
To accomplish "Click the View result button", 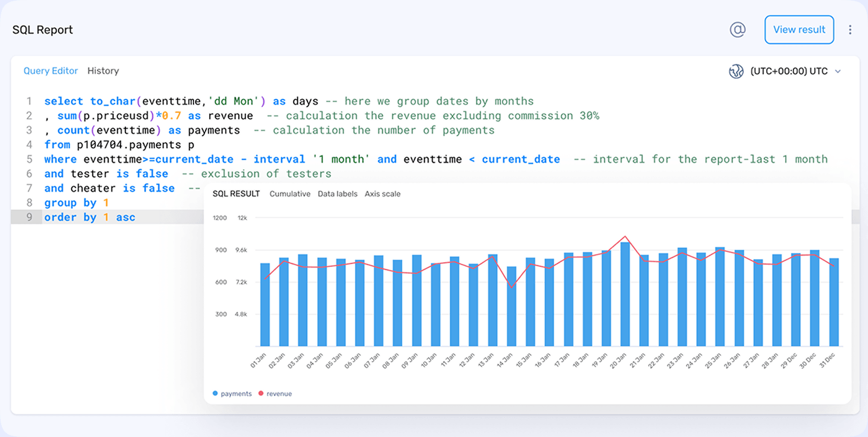I will tap(799, 29).
